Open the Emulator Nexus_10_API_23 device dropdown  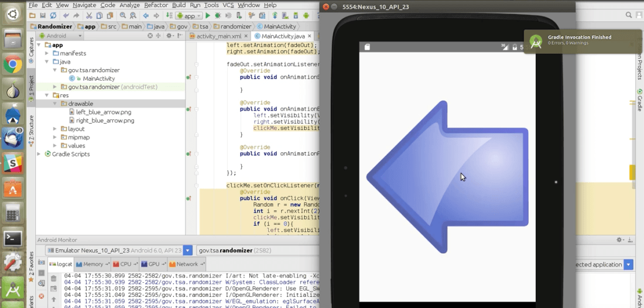tap(188, 251)
